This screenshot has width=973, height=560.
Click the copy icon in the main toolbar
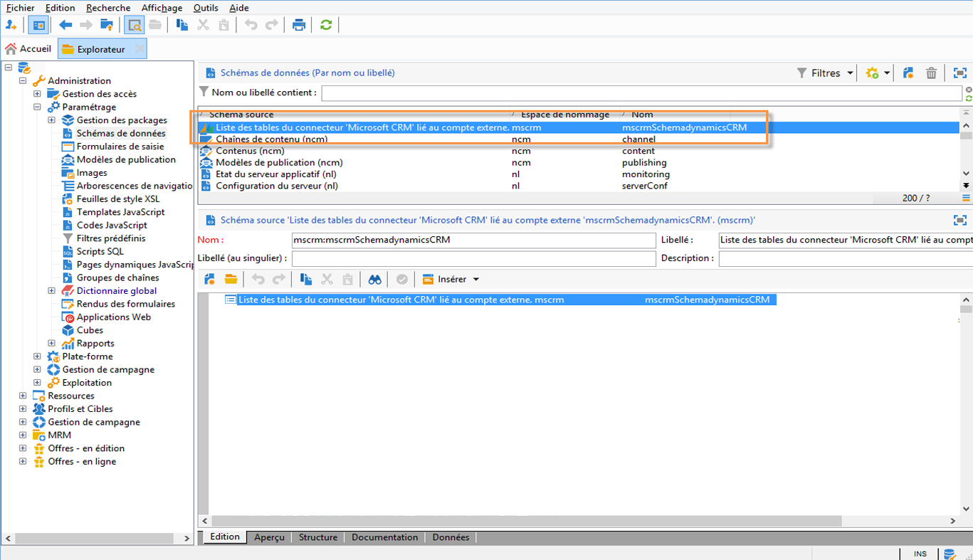(x=182, y=25)
